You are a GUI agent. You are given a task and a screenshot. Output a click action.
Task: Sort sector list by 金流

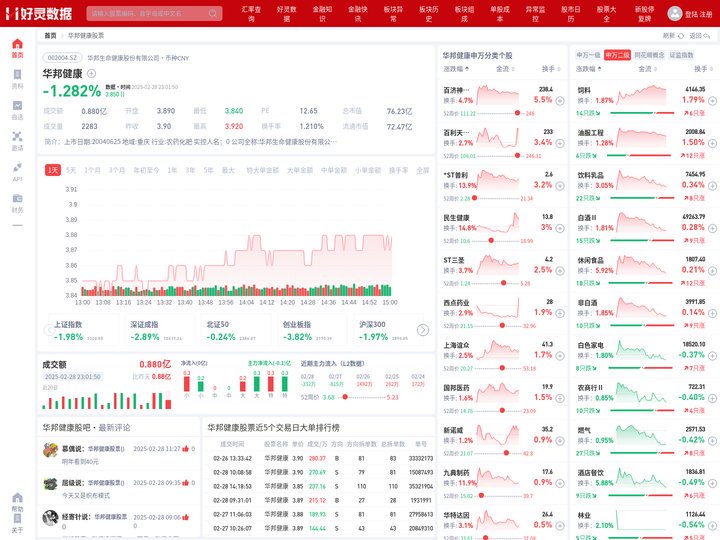click(x=647, y=69)
